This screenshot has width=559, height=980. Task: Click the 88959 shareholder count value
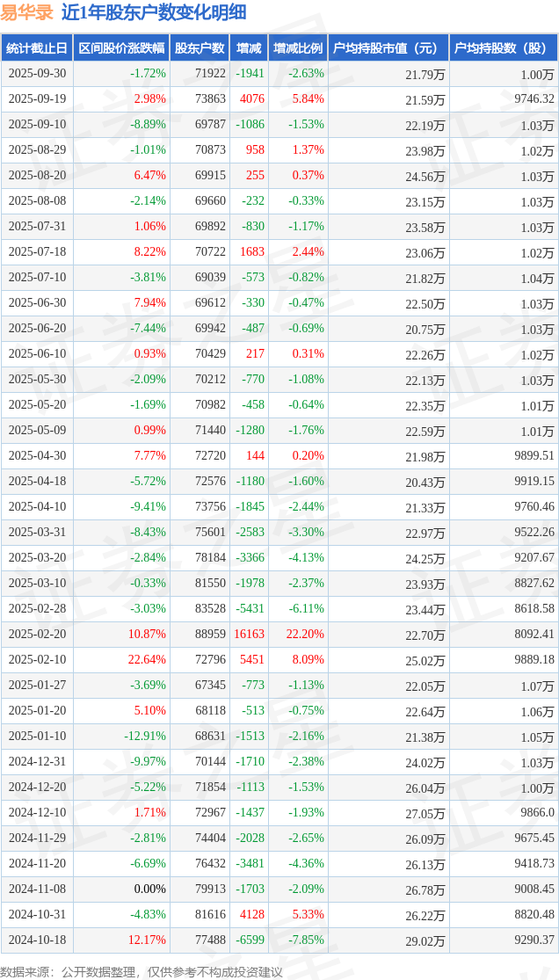pyautogui.click(x=210, y=635)
